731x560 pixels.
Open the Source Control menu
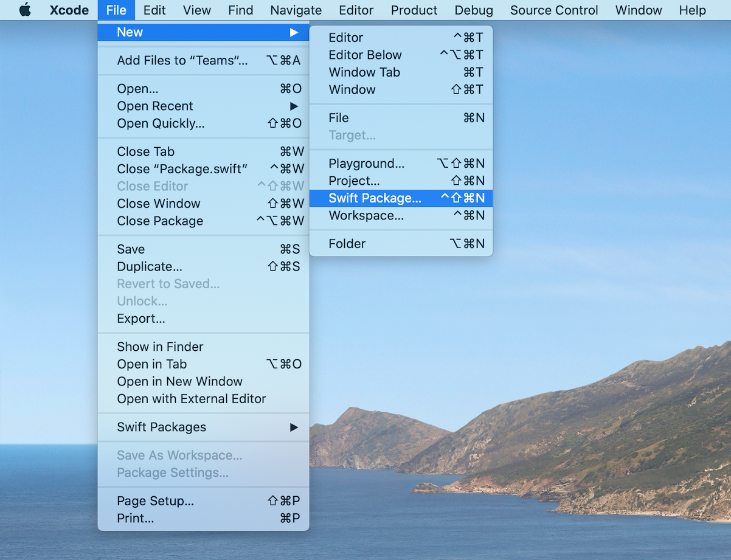(x=554, y=10)
